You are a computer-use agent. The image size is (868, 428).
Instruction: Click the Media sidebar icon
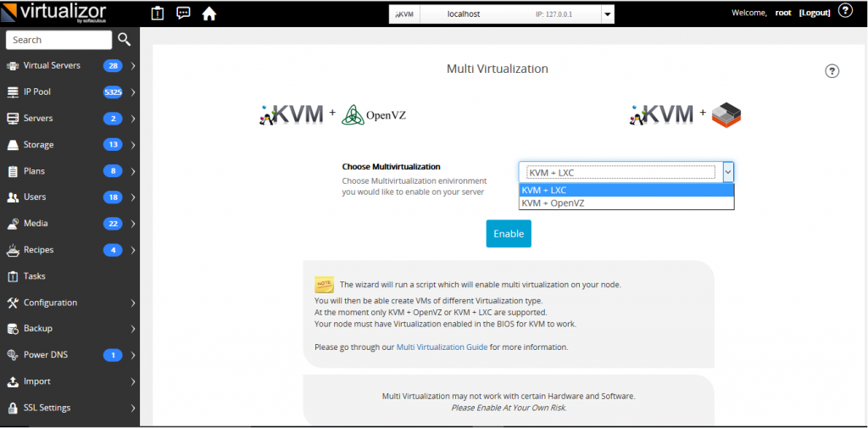[x=13, y=224]
